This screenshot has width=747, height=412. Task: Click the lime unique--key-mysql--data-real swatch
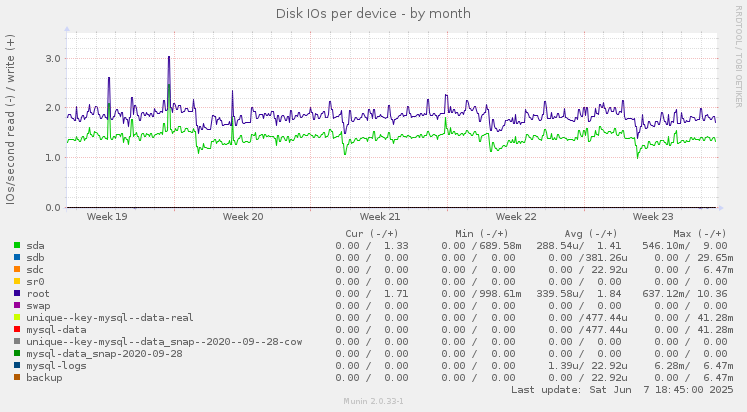(17, 317)
